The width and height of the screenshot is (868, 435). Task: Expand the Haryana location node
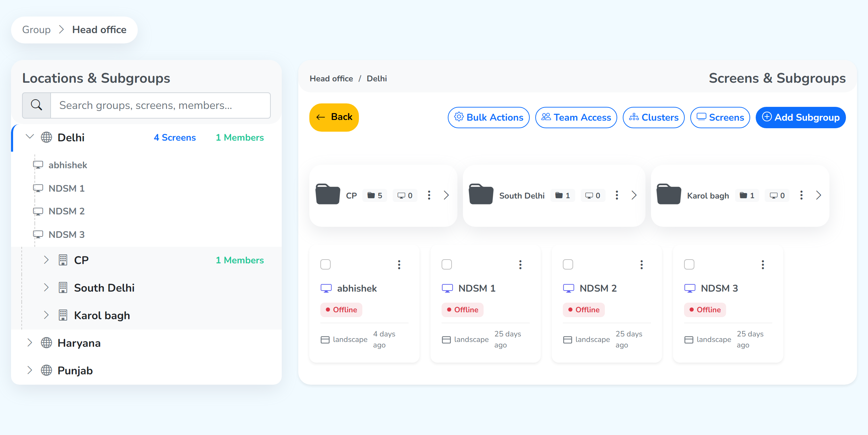[x=30, y=342]
